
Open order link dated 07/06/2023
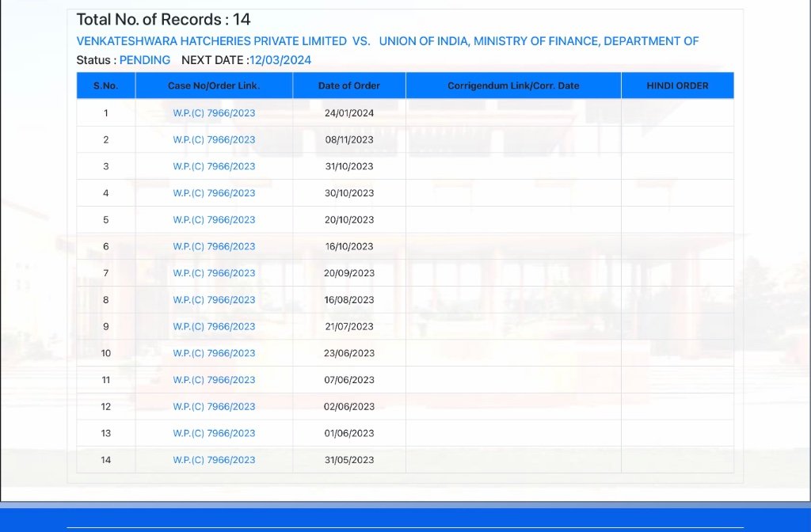[214, 380]
